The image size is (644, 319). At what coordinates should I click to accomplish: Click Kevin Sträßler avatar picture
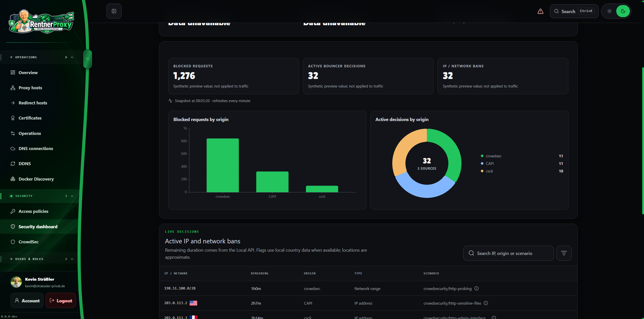tap(16, 282)
